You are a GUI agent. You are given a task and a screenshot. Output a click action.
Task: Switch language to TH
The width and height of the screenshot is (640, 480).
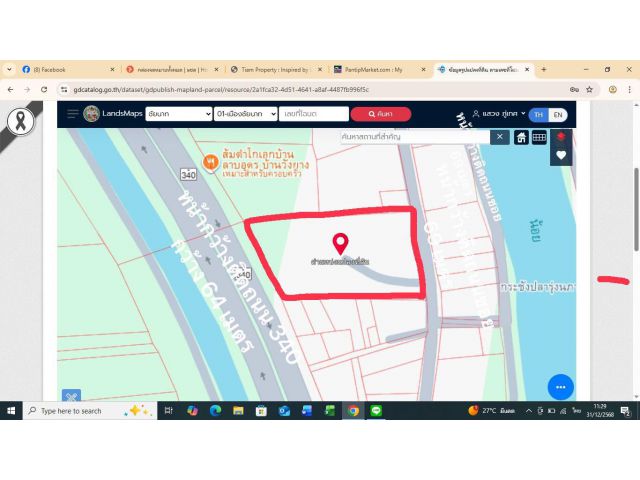pyautogui.click(x=538, y=115)
